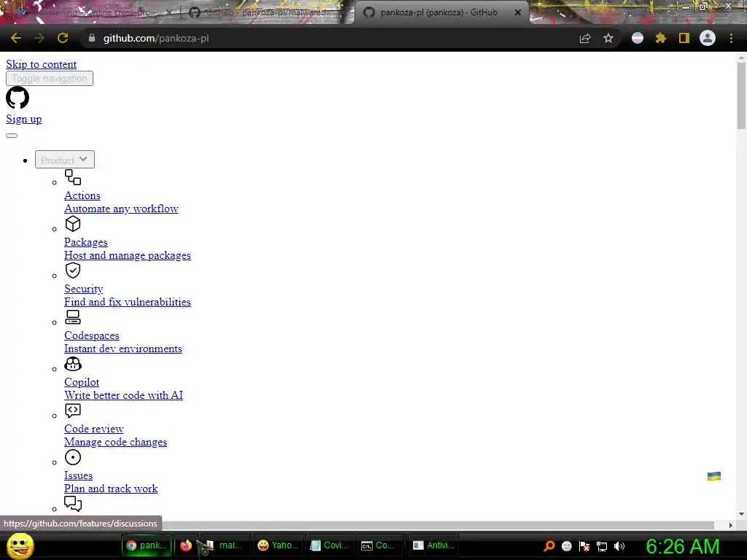The width and height of the screenshot is (747, 560).
Task: Close the pankoza-pl GitHub tab
Action: [518, 12]
